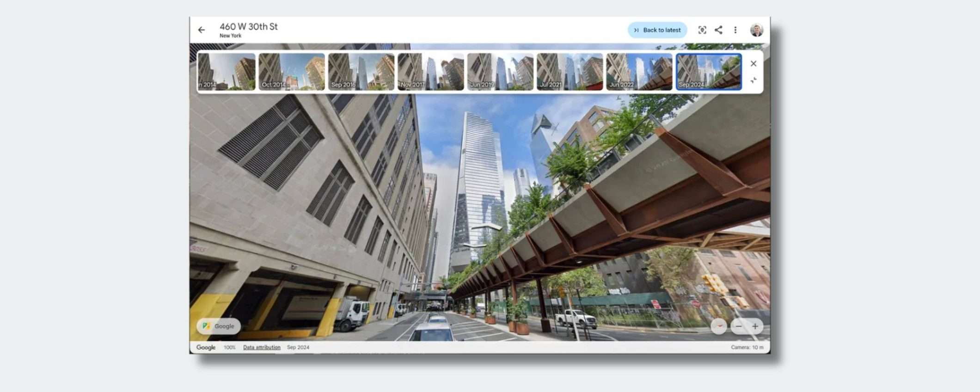Image resolution: width=980 pixels, height=392 pixels.
Task: Open the three-dot more options menu
Action: click(735, 30)
